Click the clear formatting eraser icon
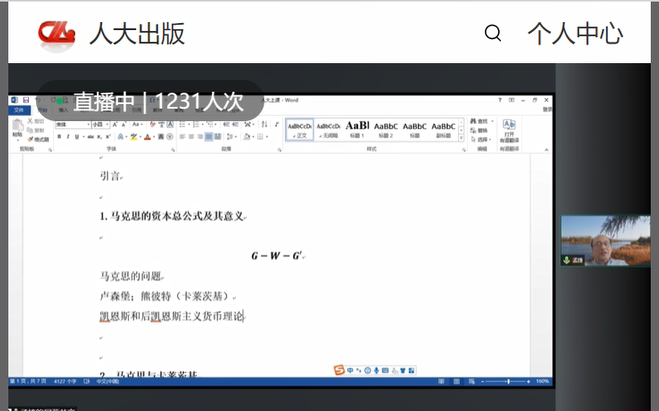659x411 pixels. pos(152,124)
